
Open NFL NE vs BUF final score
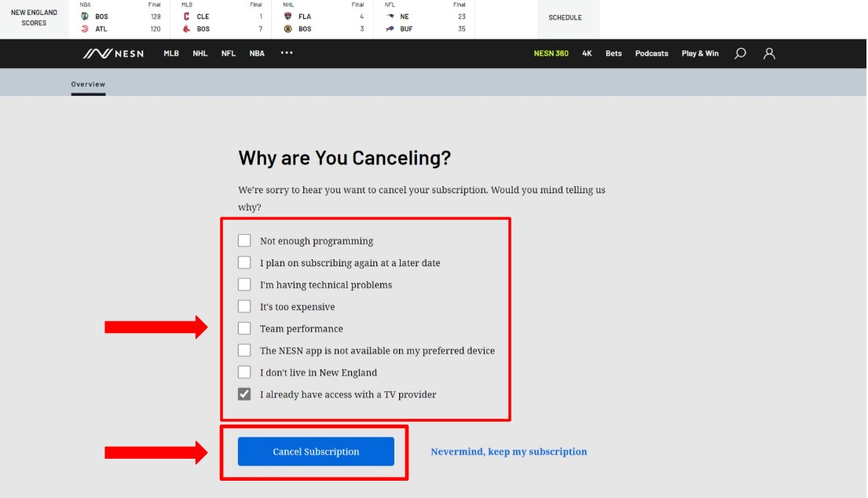pos(425,19)
